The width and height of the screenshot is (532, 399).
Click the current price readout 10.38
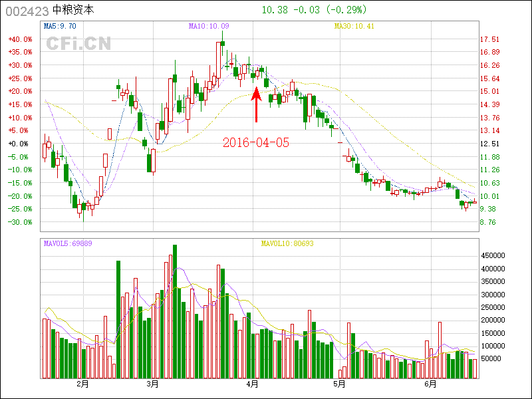point(274,10)
